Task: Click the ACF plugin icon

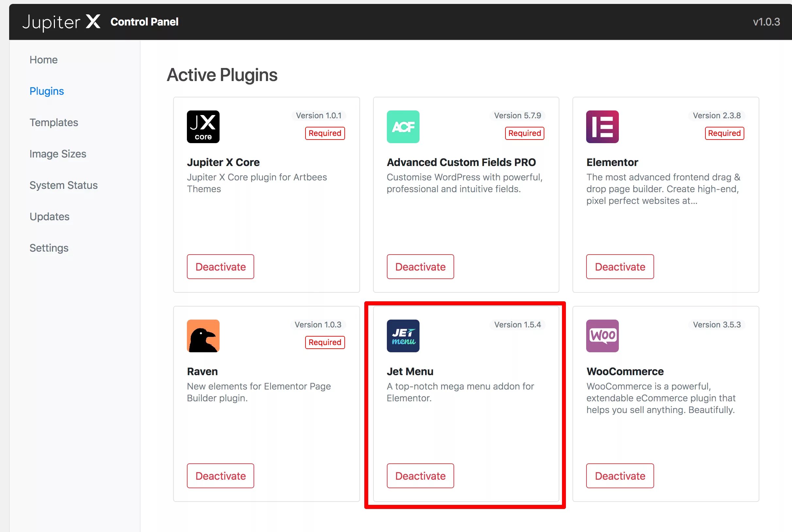Action: coord(403,126)
